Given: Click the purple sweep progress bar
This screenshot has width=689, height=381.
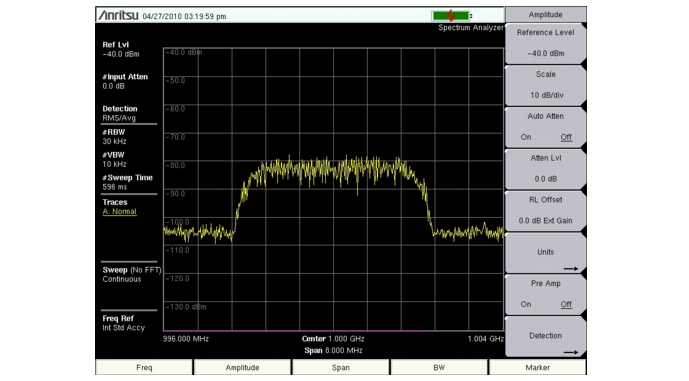Looking at the screenshot, I should click(x=294, y=330).
